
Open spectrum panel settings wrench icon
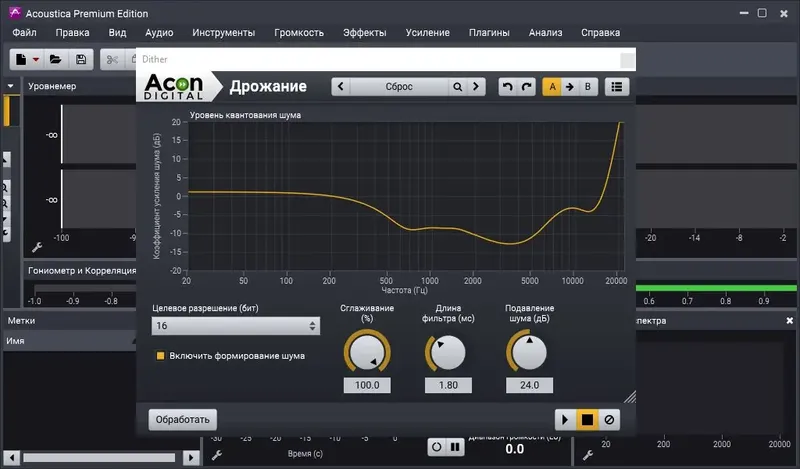point(588,455)
